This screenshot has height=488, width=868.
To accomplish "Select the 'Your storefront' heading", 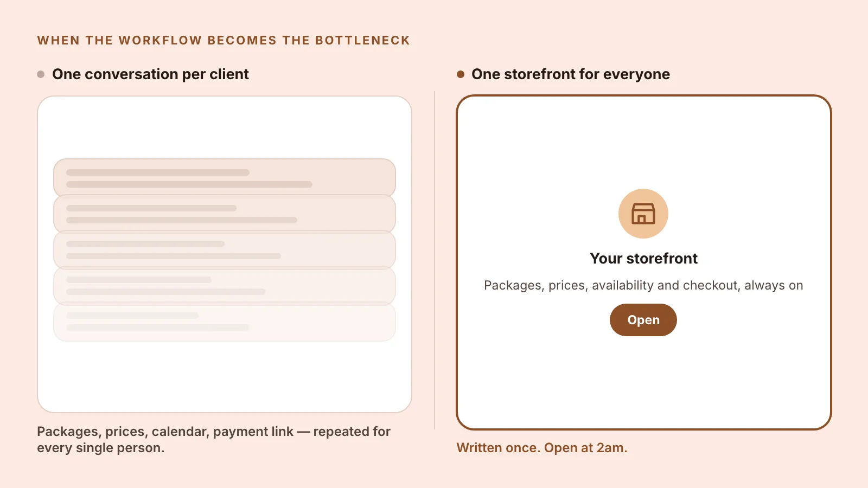I will click(x=643, y=259).
